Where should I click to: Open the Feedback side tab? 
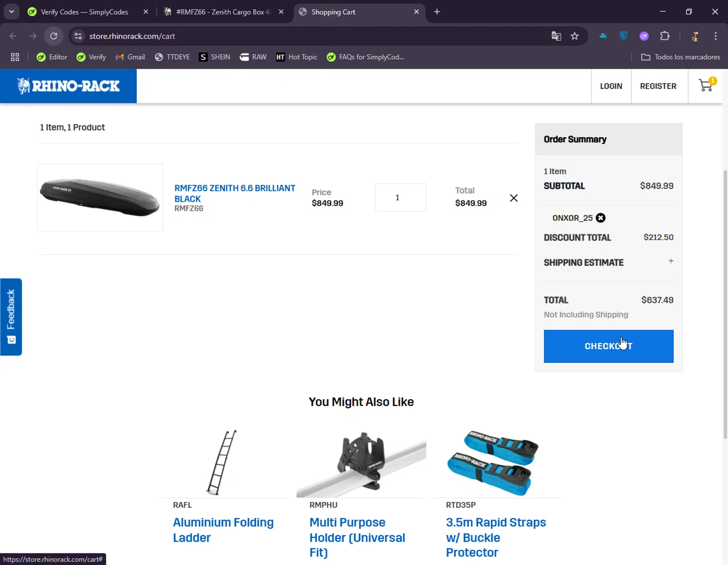tap(11, 317)
